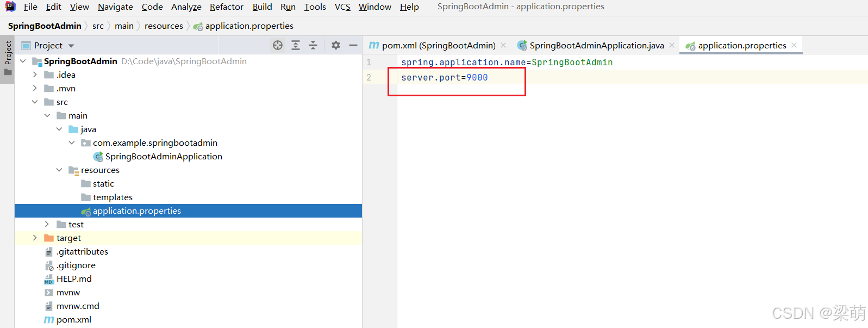
Task: Open Project panel settings gear
Action: coord(336,45)
